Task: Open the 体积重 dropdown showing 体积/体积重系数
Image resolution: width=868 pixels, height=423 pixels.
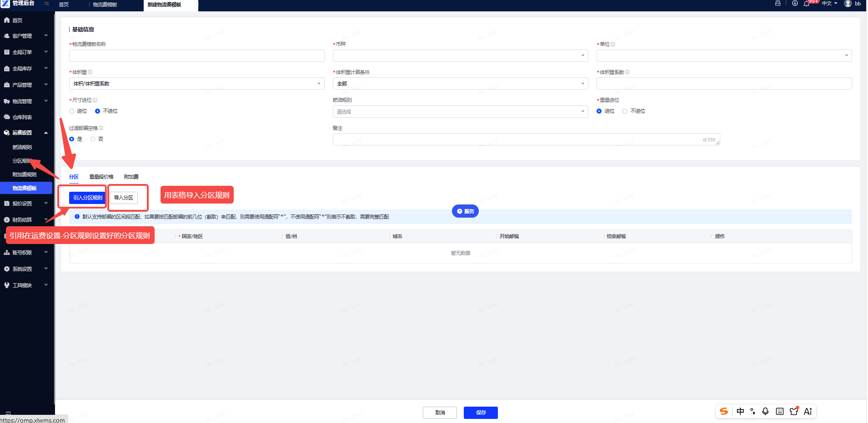Action: [x=196, y=84]
